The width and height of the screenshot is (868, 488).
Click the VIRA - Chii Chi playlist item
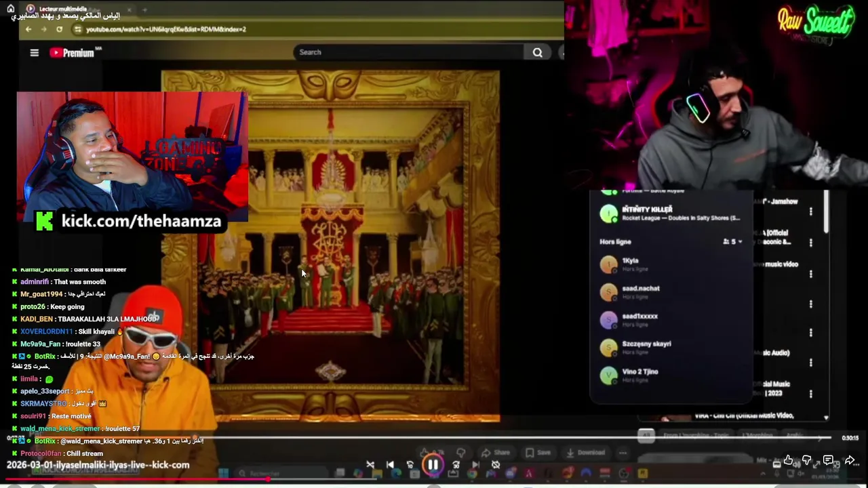(744, 416)
